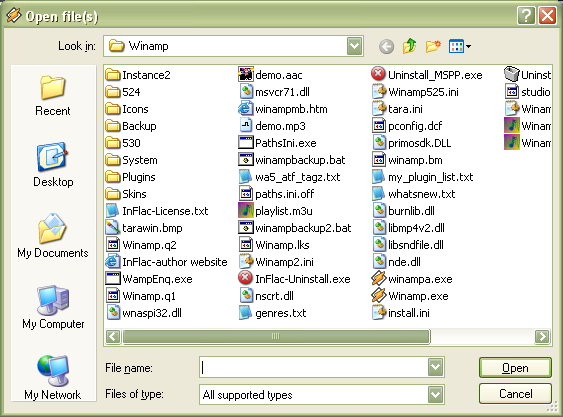The height and width of the screenshot is (417, 563).
Task: Select the PathsIni.exe icon
Action: [246, 143]
